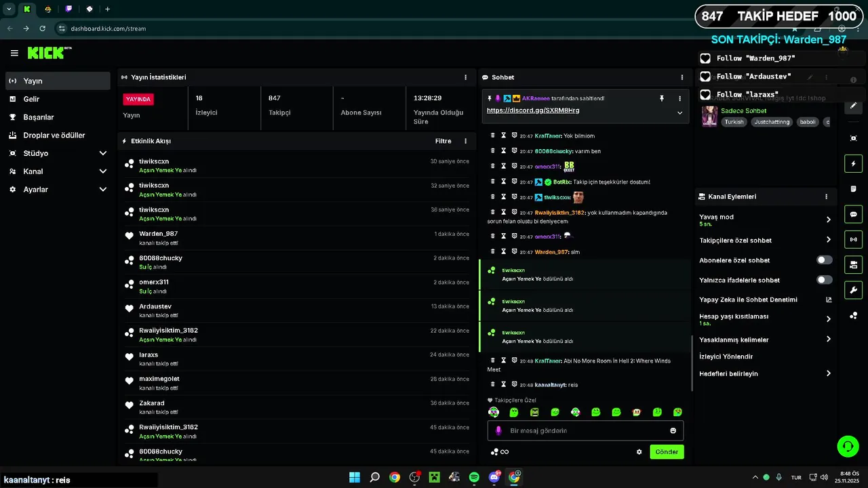Open Yavaş mod settings arrow

[x=828, y=220]
